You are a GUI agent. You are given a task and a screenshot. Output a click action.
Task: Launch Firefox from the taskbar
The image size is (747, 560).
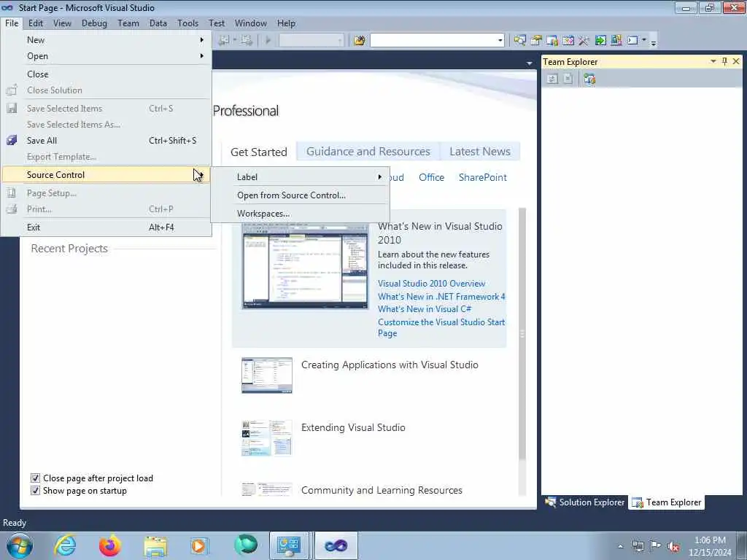click(110, 545)
